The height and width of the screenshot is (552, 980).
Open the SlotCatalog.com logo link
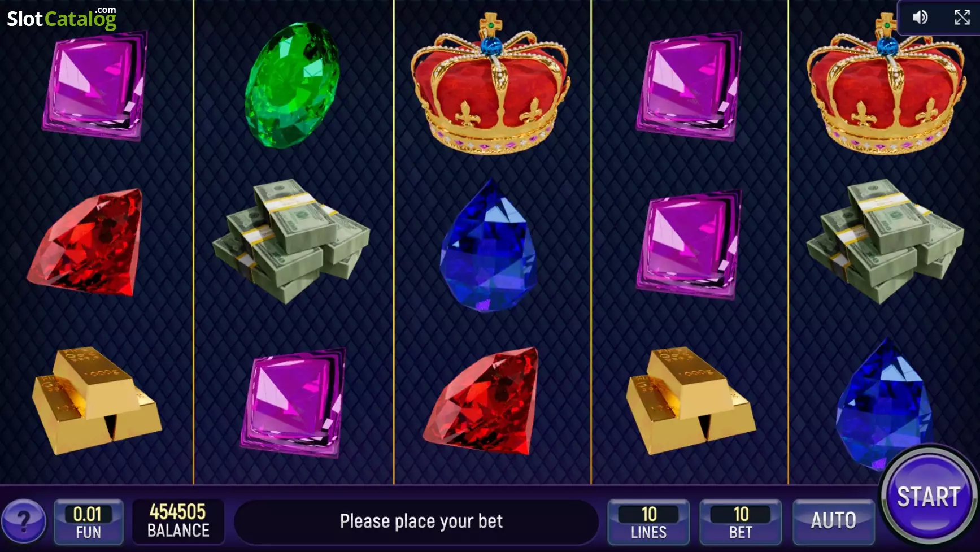[x=62, y=18]
